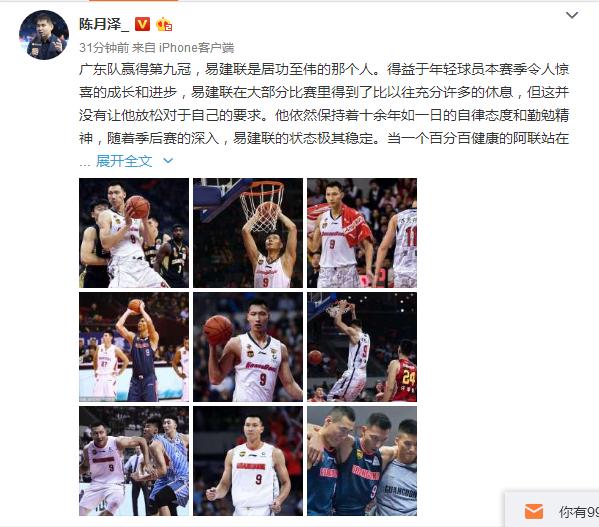Open photo of player under the hoop
The height and width of the screenshot is (527, 599).
point(248,233)
